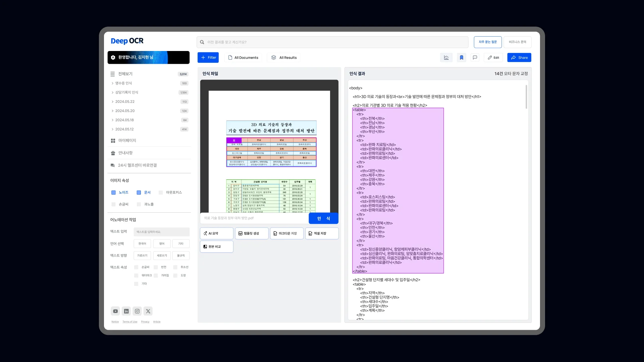This screenshot has height=362, width=644.
Task: Open the comment bubble icon
Action: (x=475, y=58)
